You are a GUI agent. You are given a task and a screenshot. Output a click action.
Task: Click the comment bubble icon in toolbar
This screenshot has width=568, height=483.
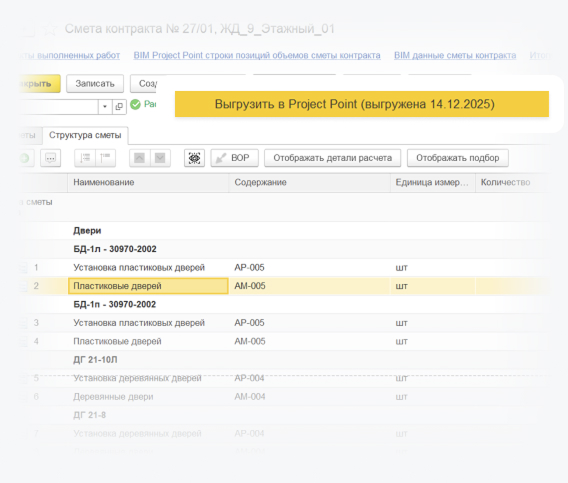(50, 158)
